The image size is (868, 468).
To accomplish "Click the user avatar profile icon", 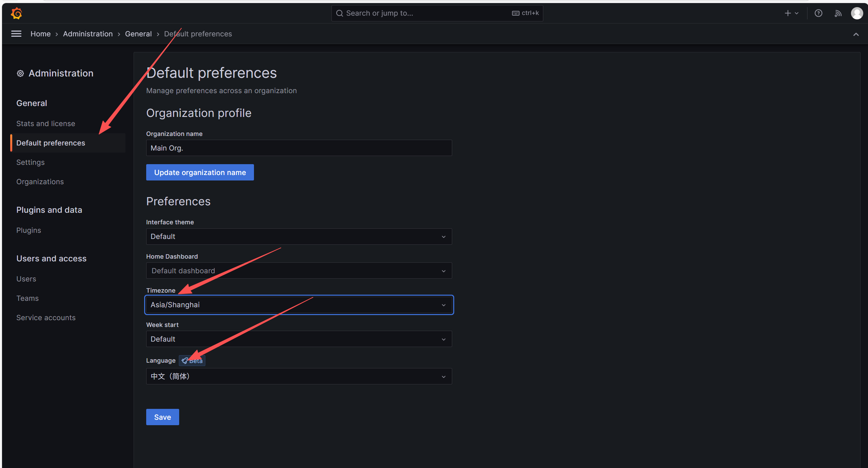I will 857,13.
